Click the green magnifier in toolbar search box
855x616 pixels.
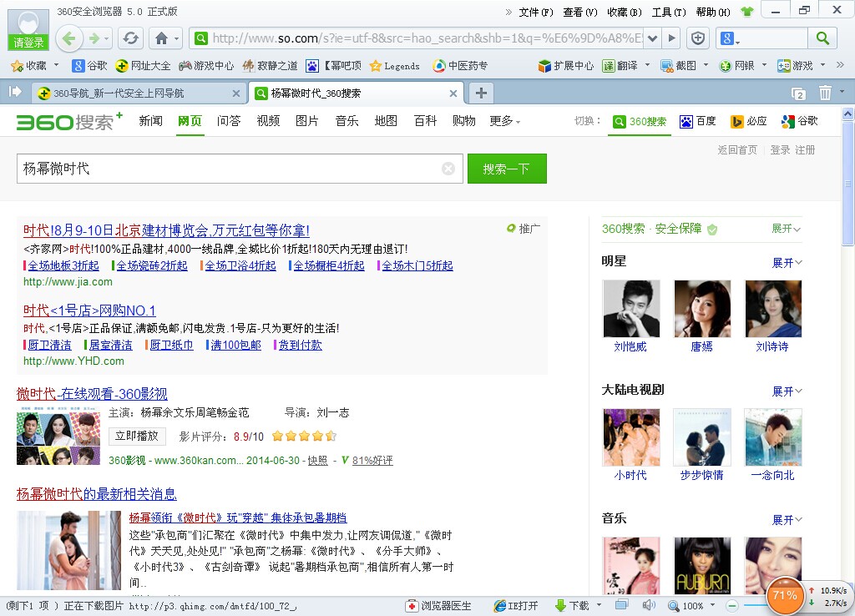(x=822, y=38)
